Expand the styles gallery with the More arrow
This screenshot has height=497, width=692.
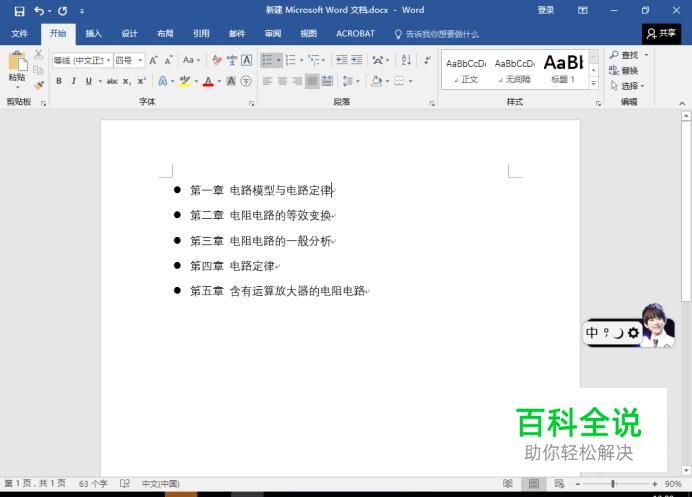[594, 83]
